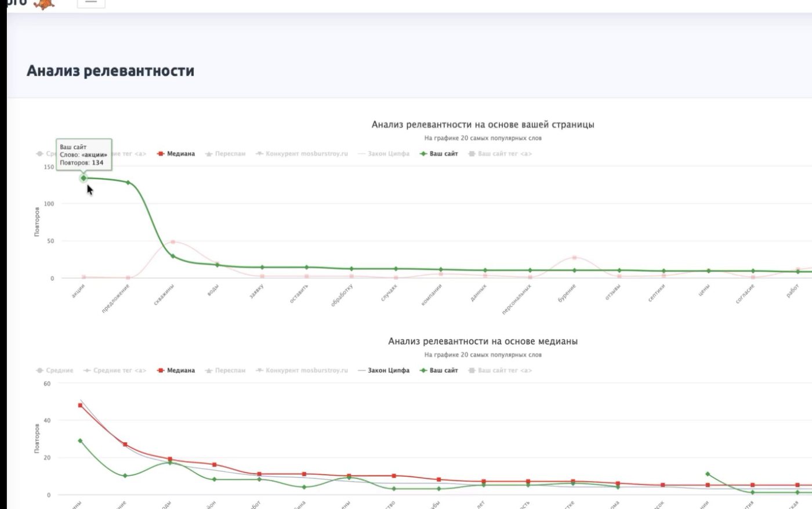Screen dimensions: 812x509
Task: Click the green data point above 'скважины'
Action: 173,256
